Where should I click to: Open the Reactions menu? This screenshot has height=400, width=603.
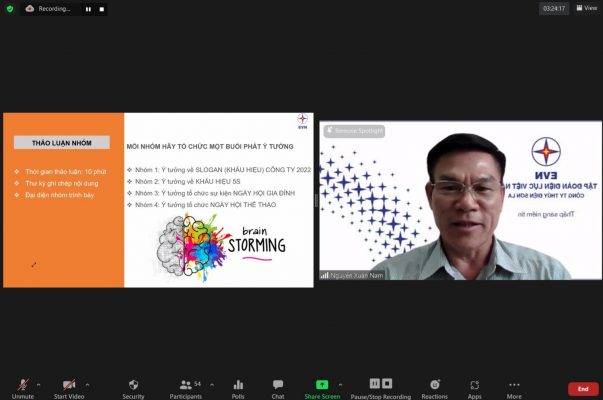435,387
